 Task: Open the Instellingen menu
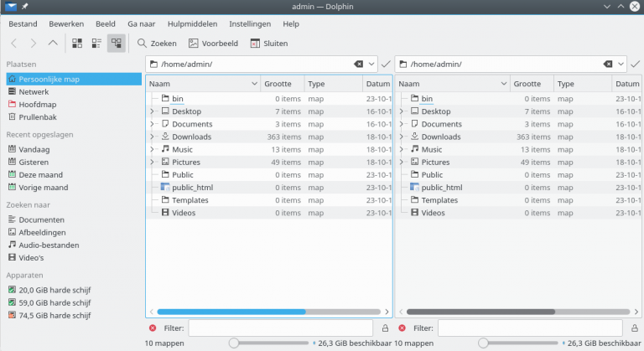(249, 23)
